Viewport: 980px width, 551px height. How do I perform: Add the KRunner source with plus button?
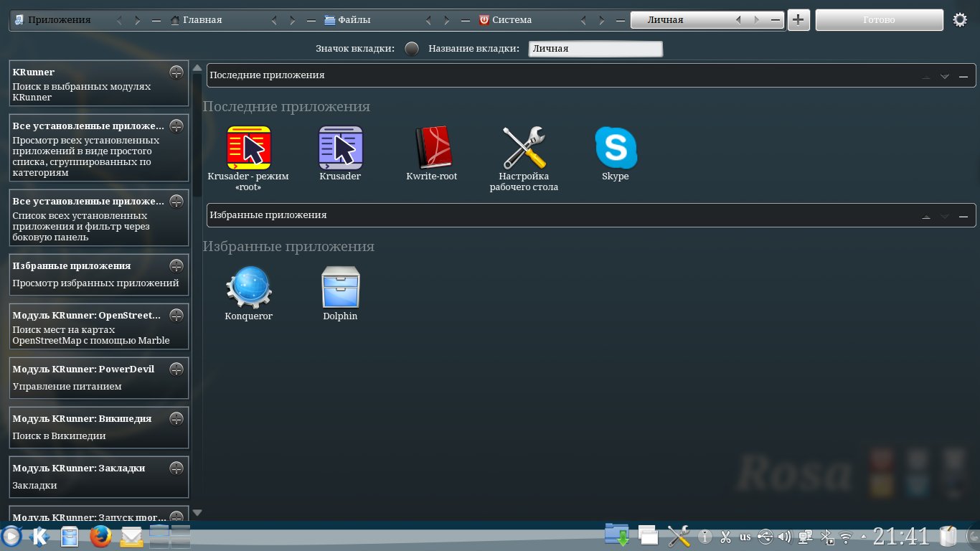176,72
